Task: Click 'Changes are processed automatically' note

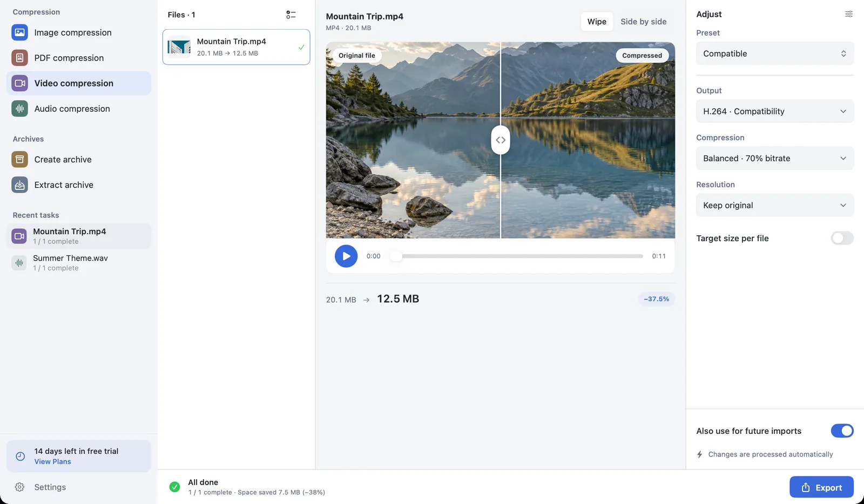Action: (x=771, y=454)
